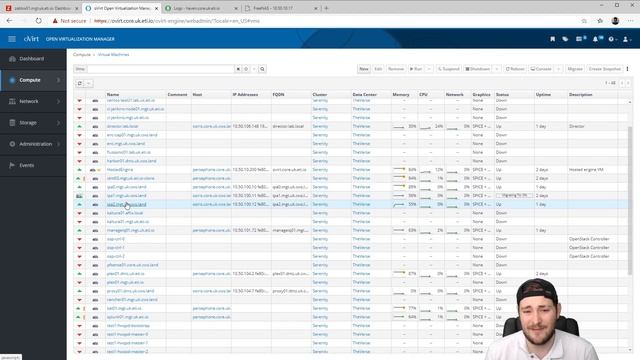
Task: Click the ovirt.core.uk.eti.io FQDN cell
Action: (x=289, y=169)
